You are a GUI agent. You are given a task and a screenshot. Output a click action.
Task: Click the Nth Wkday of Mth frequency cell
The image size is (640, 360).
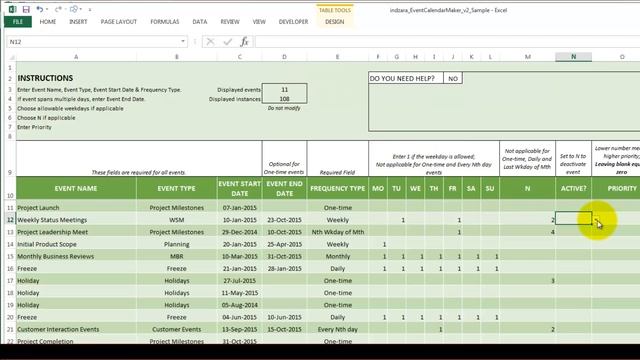click(338, 232)
